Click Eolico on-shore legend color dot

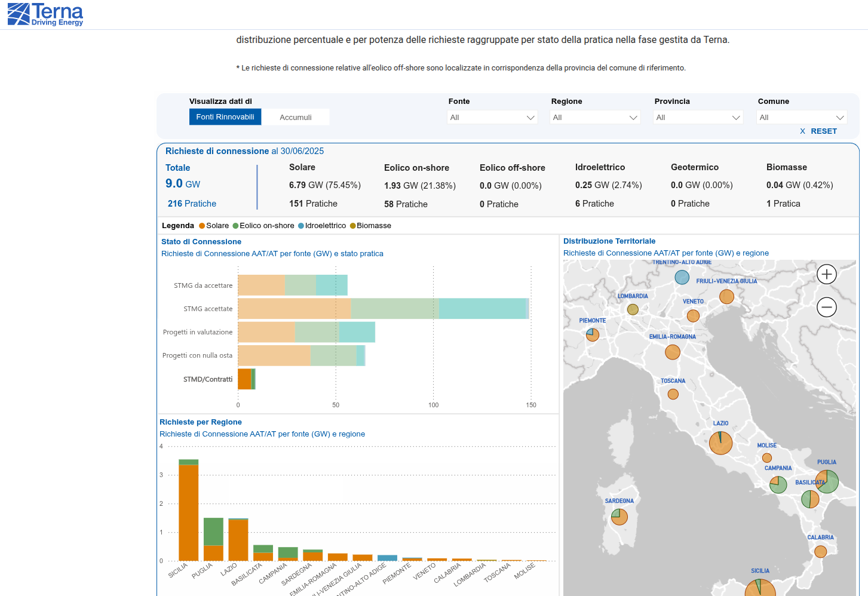tap(236, 226)
